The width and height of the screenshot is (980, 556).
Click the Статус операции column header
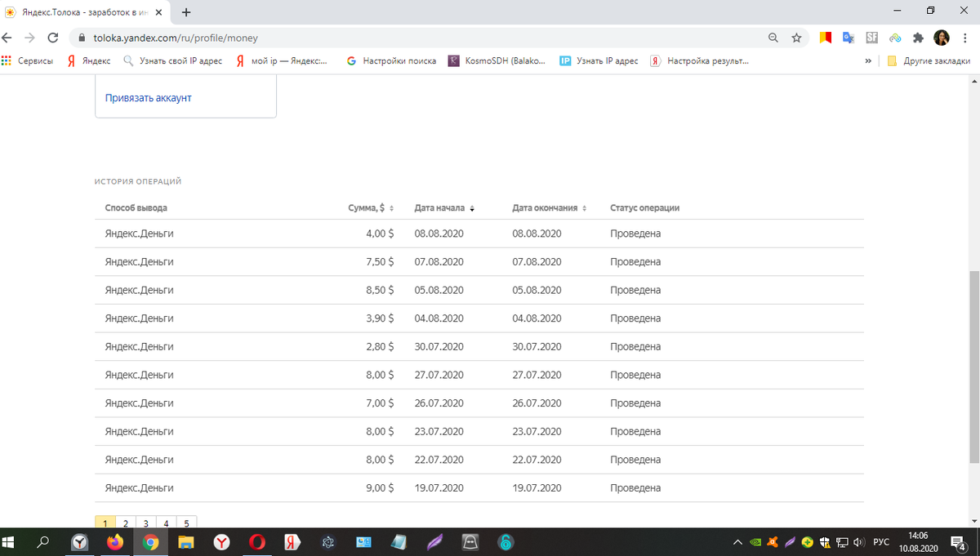coord(644,208)
